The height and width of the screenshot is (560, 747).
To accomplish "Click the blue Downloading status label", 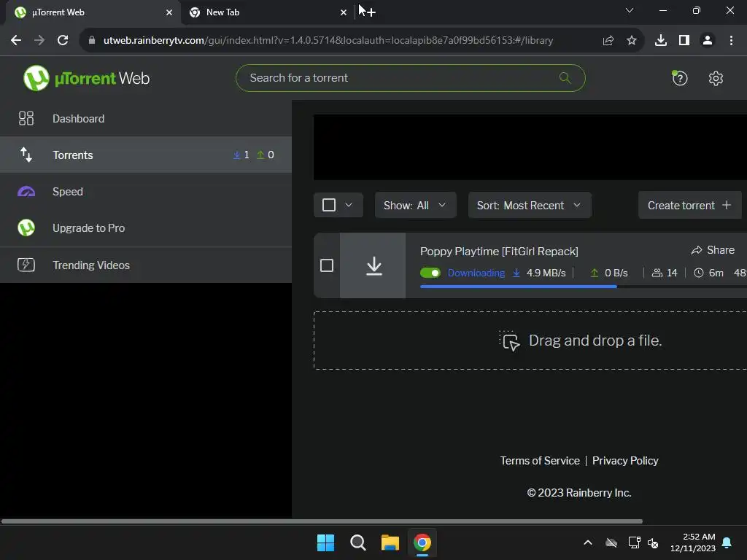I will pos(476,273).
